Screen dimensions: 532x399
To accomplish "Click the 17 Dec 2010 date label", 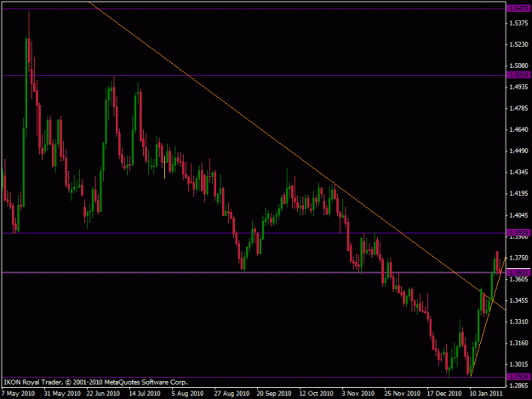I will tap(444, 394).
